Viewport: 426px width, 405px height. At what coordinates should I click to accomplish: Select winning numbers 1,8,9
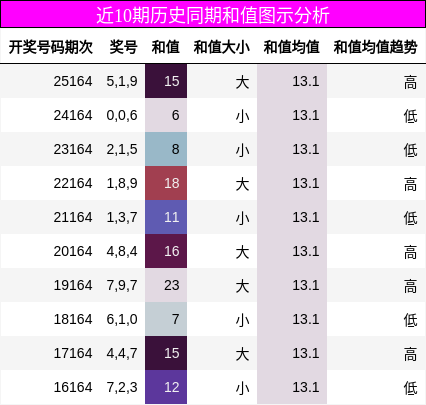pos(122,184)
